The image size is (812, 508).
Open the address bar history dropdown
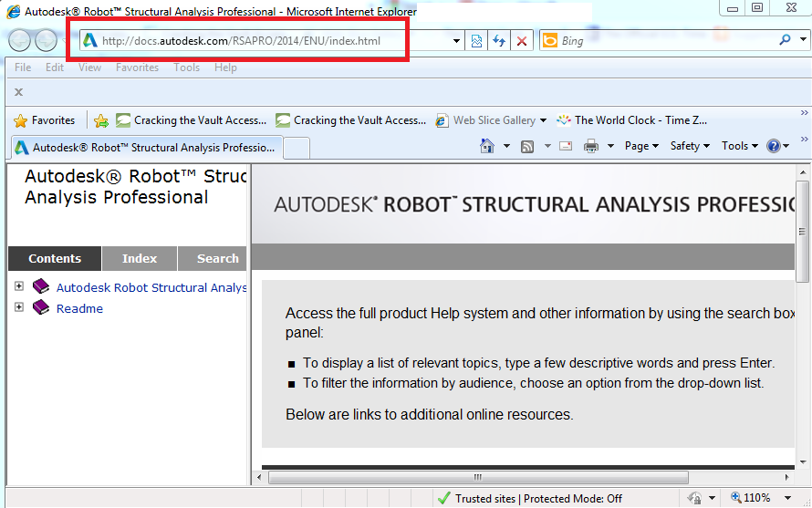(x=456, y=41)
